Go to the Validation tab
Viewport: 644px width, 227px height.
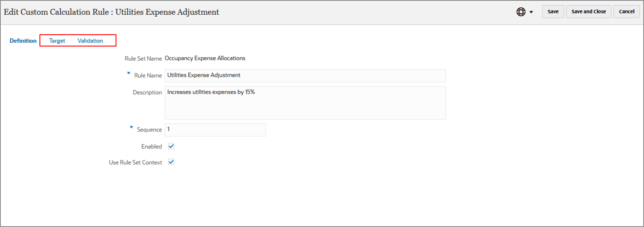click(x=90, y=41)
